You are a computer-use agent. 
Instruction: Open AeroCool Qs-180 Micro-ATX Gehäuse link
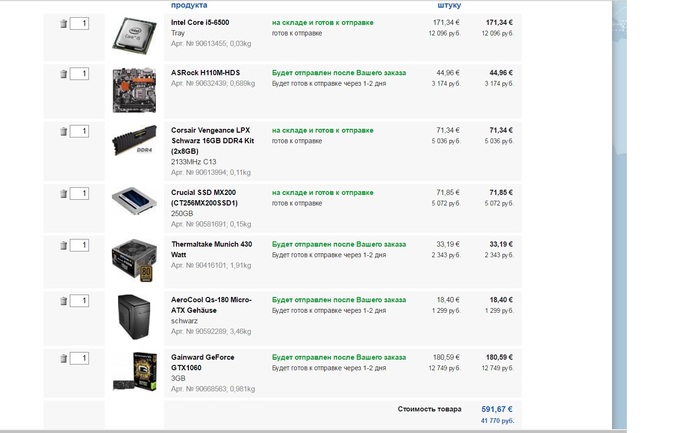tap(211, 305)
